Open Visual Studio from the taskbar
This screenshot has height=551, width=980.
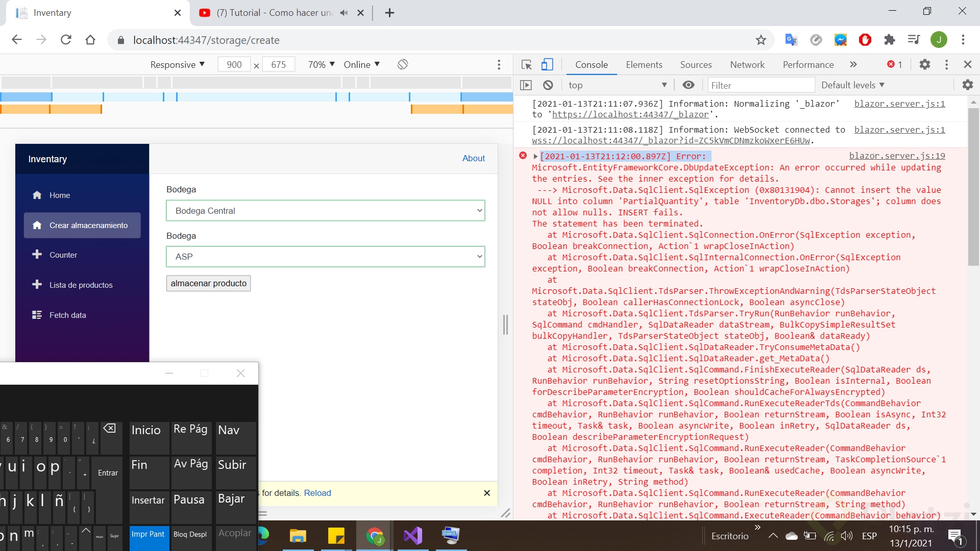412,536
